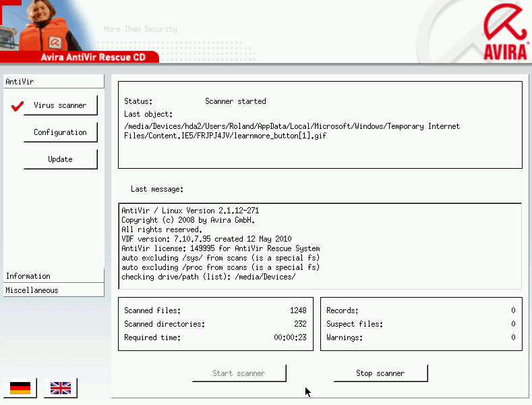532x405 pixels.
Task: Open the Virus scanner section
Action: click(61, 105)
